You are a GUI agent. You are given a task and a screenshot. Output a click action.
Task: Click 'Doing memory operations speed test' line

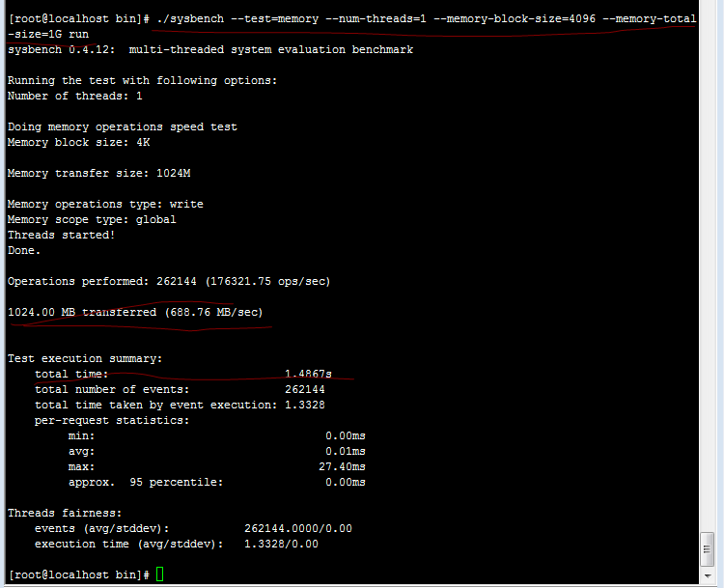coord(123,127)
